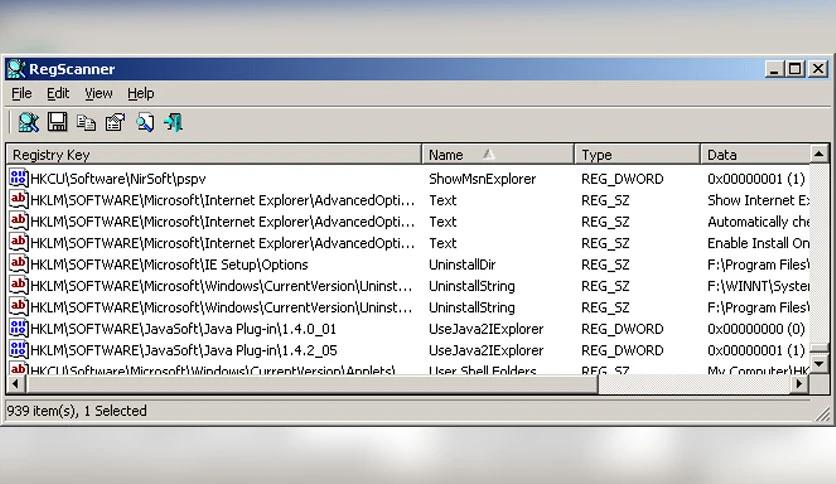Image resolution: width=836 pixels, height=484 pixels.
Task: Sort by the Data column header
Action: coord(755,155)
